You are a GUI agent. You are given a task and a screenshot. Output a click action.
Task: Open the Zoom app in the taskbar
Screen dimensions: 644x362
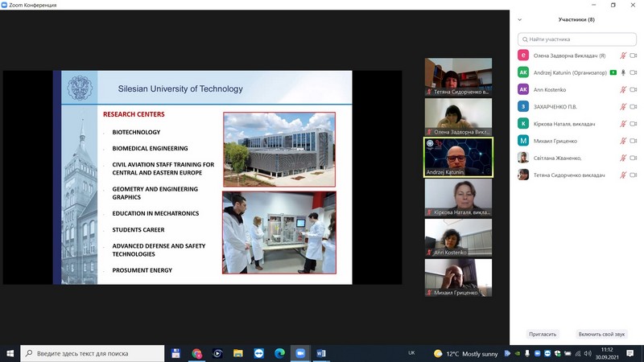click(300, 353)
